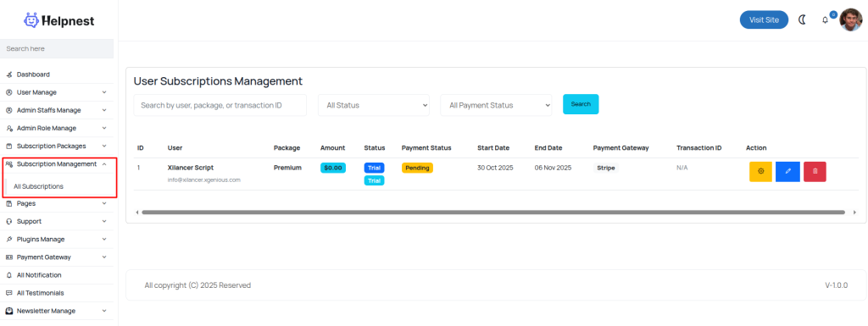Screen dimensions: 868x326
Task: Click the User Manage sidebar icon
Action: [8, 92]
